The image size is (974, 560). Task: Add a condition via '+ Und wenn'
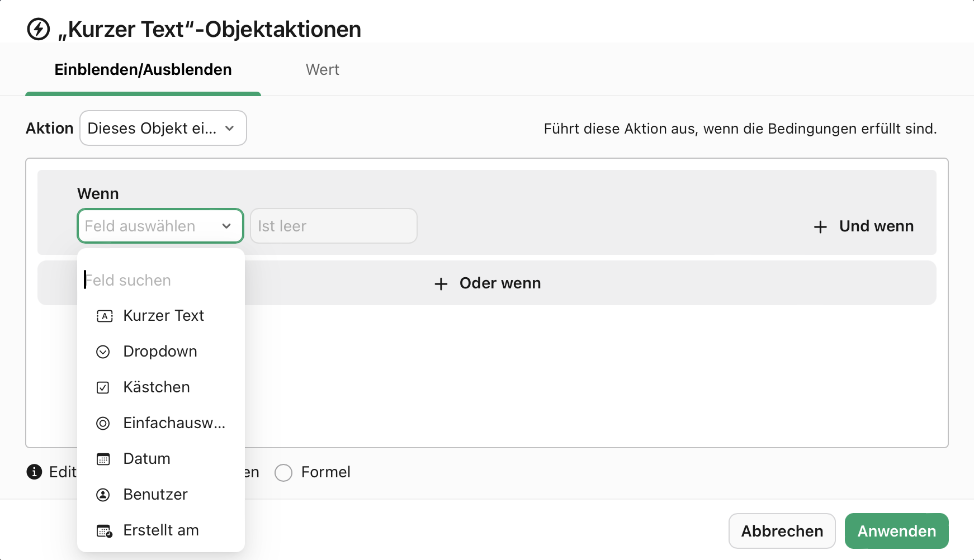(863, 226)
